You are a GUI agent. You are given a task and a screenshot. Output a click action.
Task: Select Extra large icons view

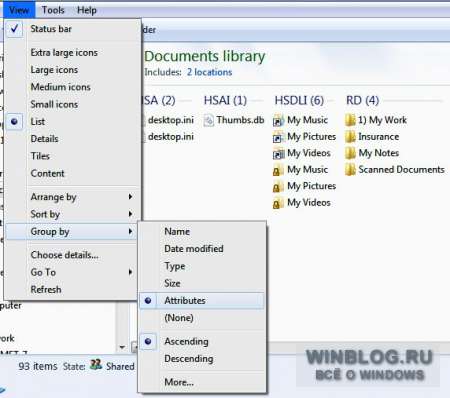72,53
